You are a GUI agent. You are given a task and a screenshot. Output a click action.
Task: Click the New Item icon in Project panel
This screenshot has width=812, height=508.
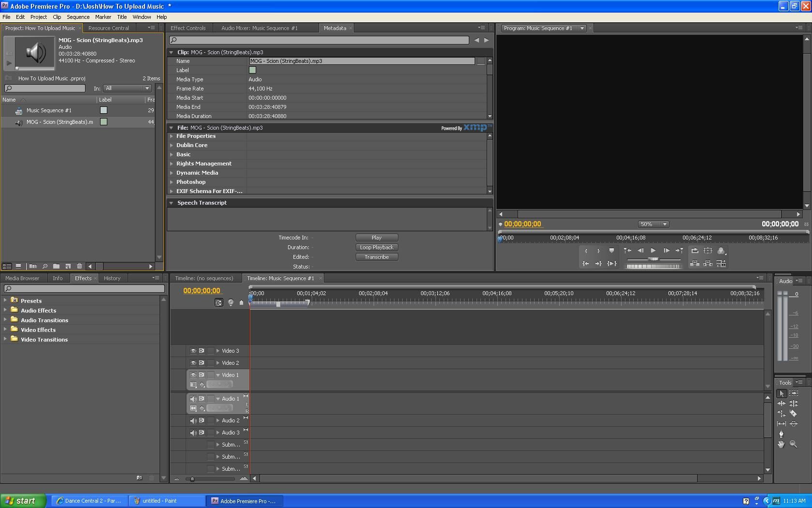coord(68,266)
